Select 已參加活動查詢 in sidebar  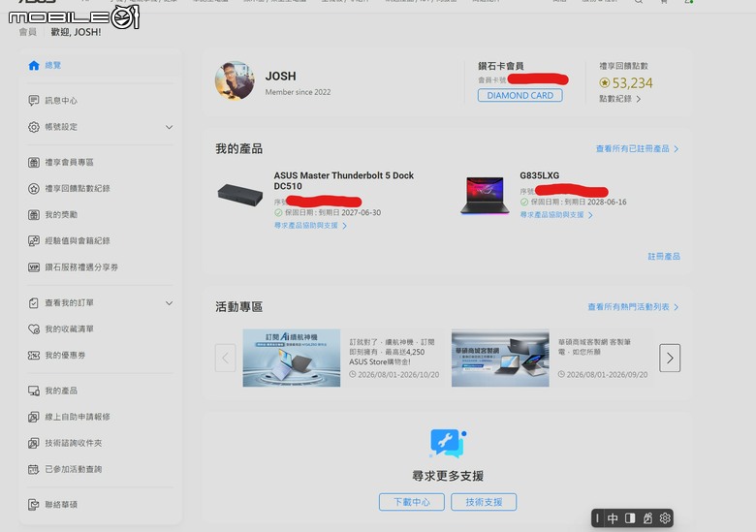click(74, 469)
